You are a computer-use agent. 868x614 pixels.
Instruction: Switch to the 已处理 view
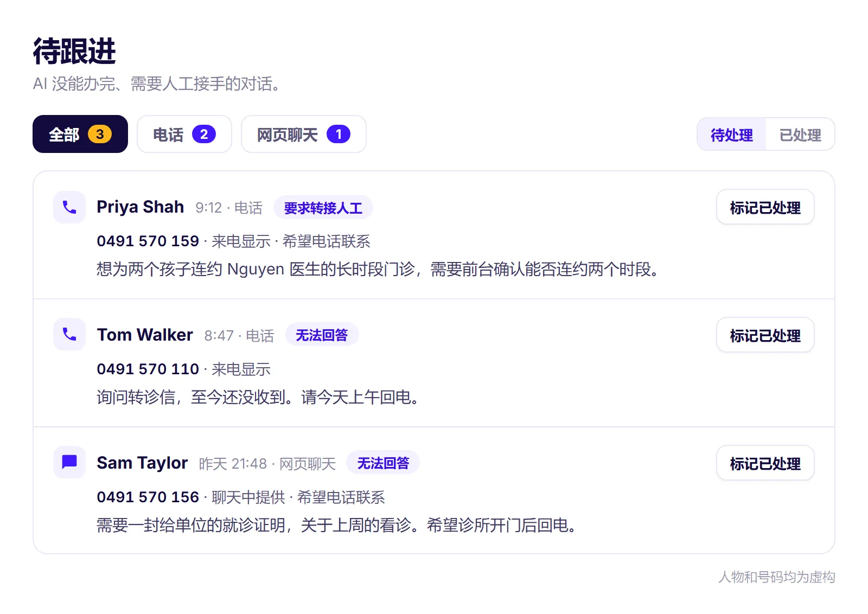(x=800, y=135)
